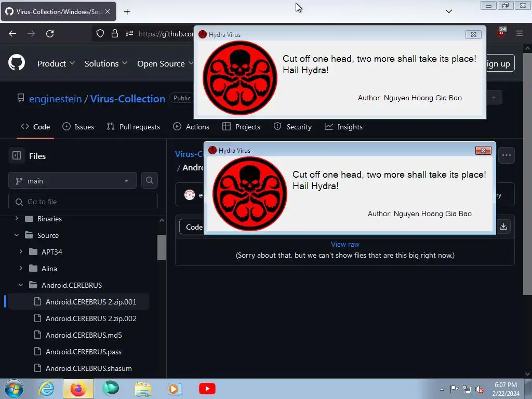Open the Open Source dropdown menu
532x399 pixels.
coord(166,63)
